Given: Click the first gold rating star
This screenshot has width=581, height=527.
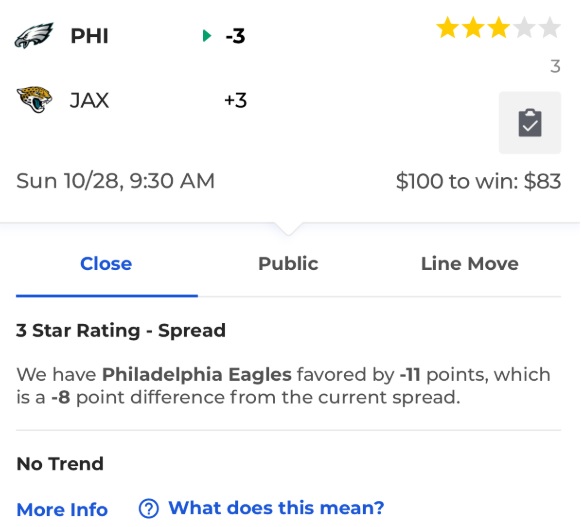Looking at the screenshot, I should pyautogui.click(x=448, y=28).
